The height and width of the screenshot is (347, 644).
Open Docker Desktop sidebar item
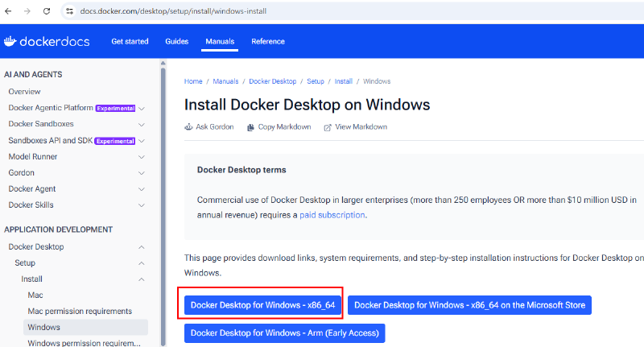click(35, 247)
